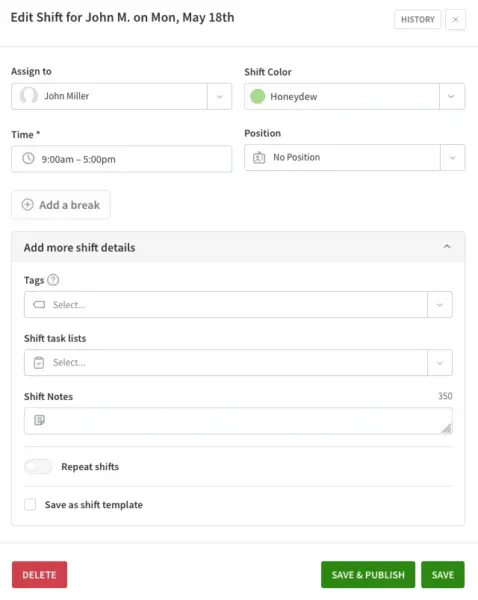The width and height of the screenshot is (478, 600).
Task: Click John Miller's avatar icon
Action: tap(29, 96)
